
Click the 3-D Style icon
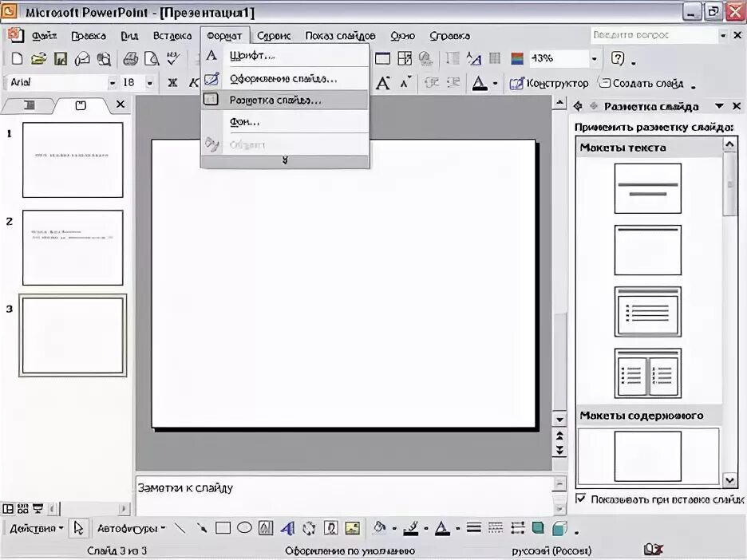click(x=559, y=527)
